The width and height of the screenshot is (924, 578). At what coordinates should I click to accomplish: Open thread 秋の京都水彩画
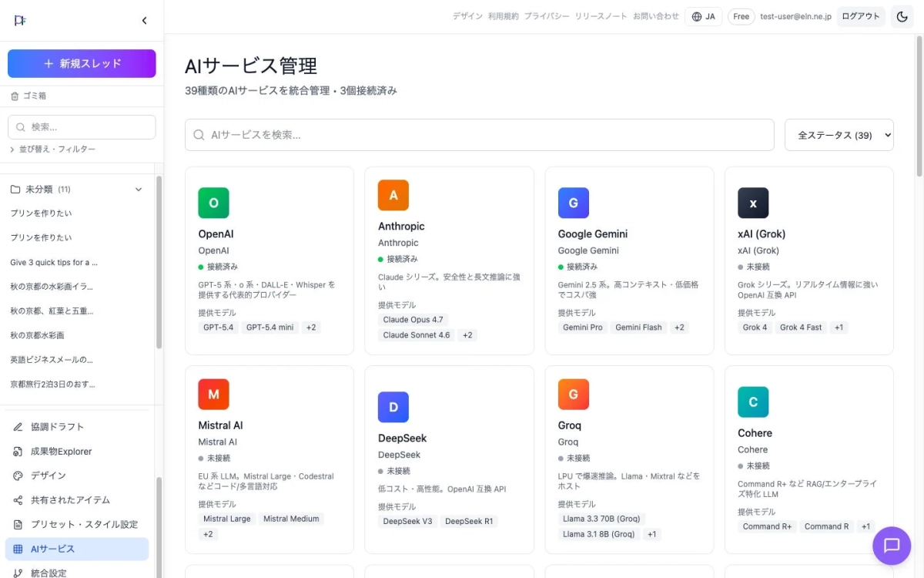tap(37, 335)
